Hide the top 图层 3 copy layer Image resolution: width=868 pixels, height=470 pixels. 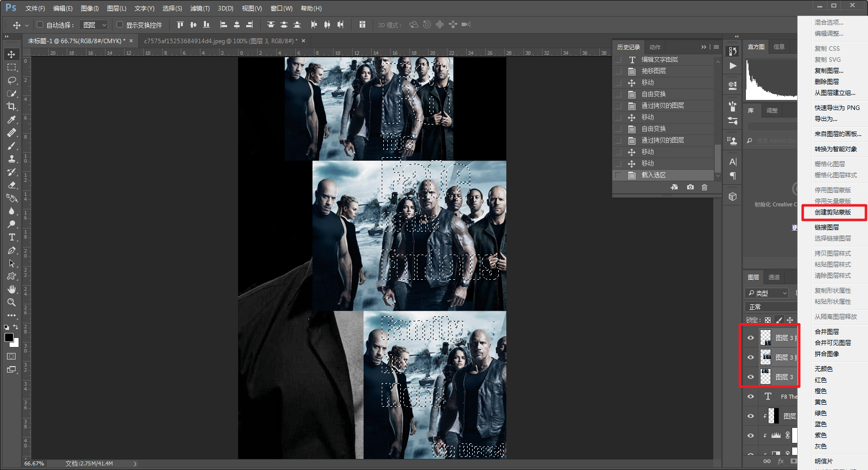click(750, 338)
